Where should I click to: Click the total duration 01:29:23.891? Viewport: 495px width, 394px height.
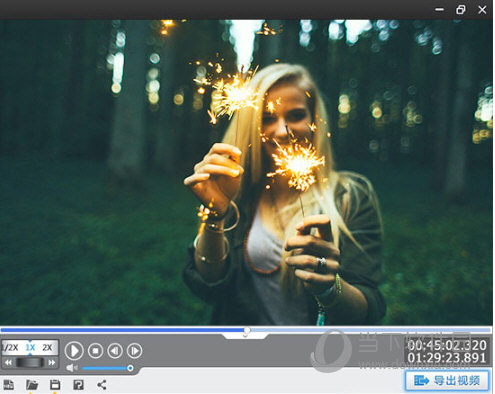(x=447, y=358)
